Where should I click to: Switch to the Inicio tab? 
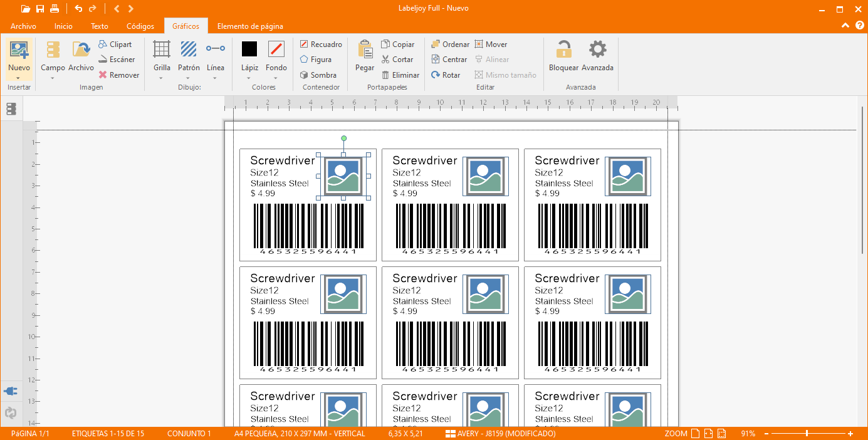pos(63,26)
